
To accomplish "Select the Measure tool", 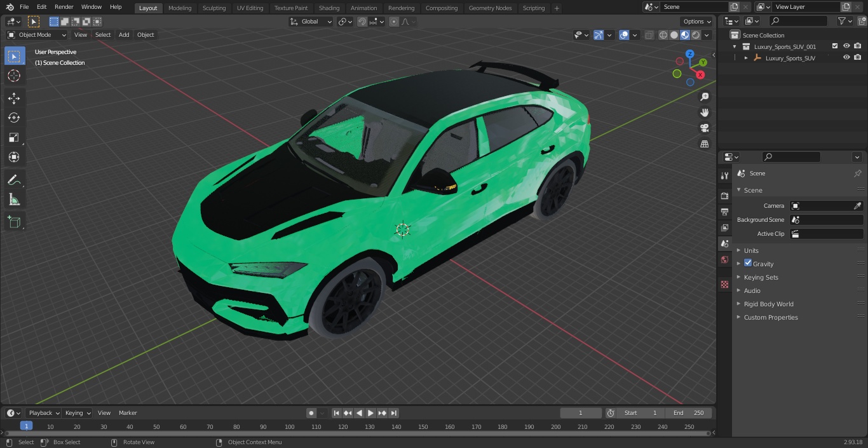I will (x=14, y=200).
